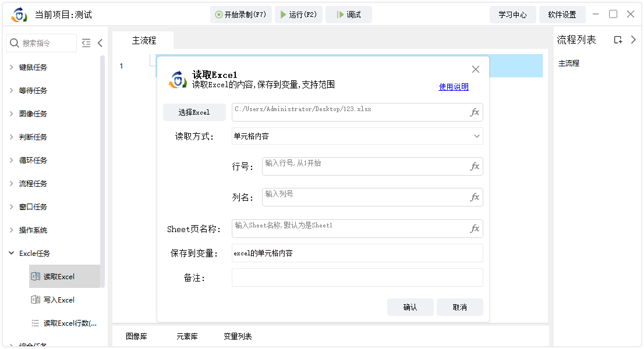The width and height of the screenshot is (644, 349).
Task: Open 学习中心
Action: (x=512, y=15)
